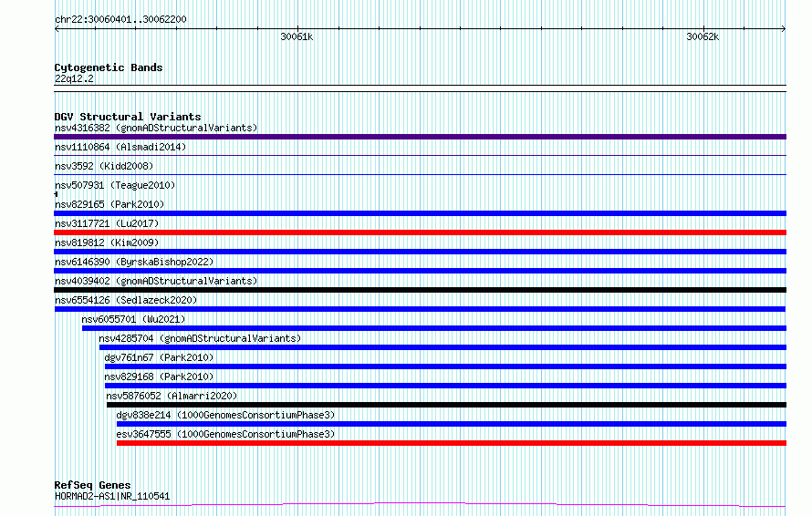
Task: Open nsv6146390 (ByrskaBishop2022) variant
Action: coord(134,262)
